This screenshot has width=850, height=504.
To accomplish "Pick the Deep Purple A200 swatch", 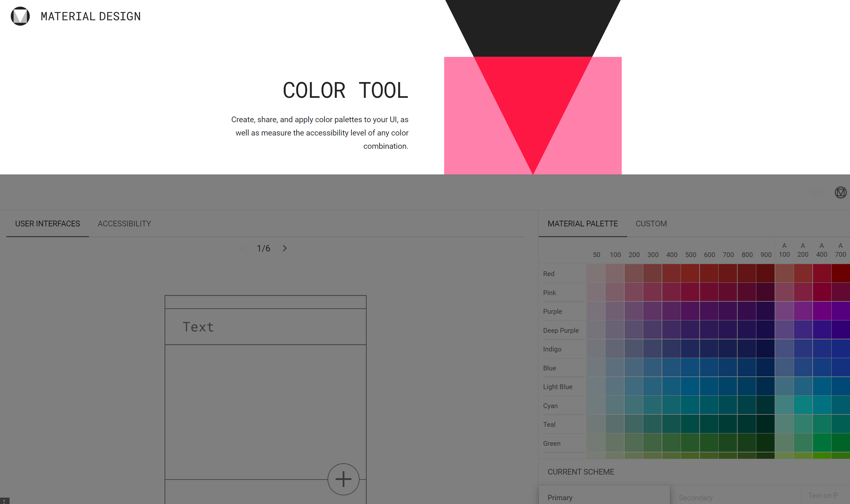I will coord(803,330).
